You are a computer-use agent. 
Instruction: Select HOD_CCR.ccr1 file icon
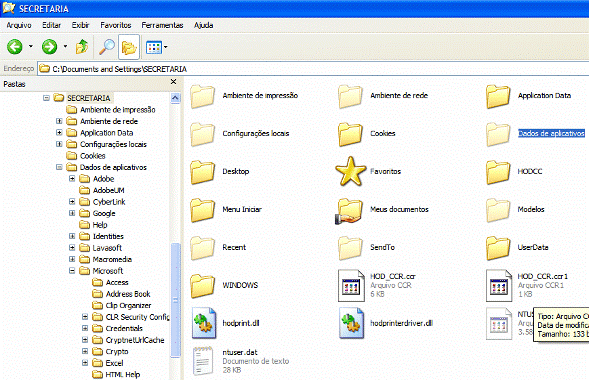point(499,286)
